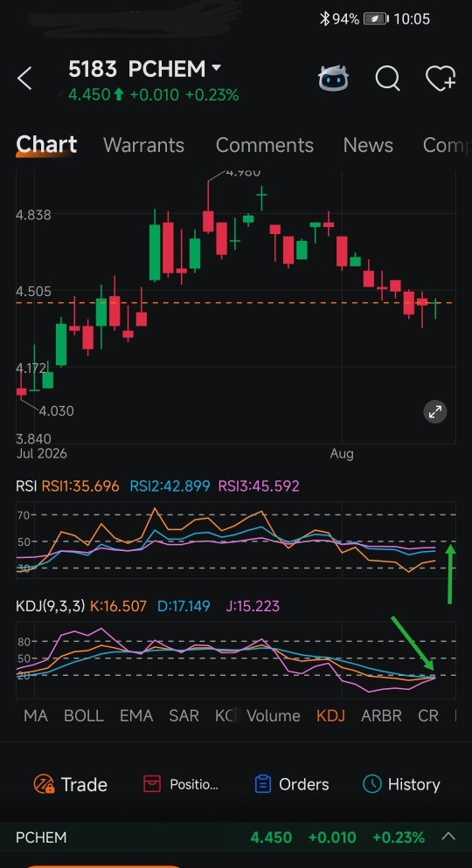The width and height of the screenshot is (472, 868).
Task: Tap the RSI2:42.899 value
Action: 170,486
